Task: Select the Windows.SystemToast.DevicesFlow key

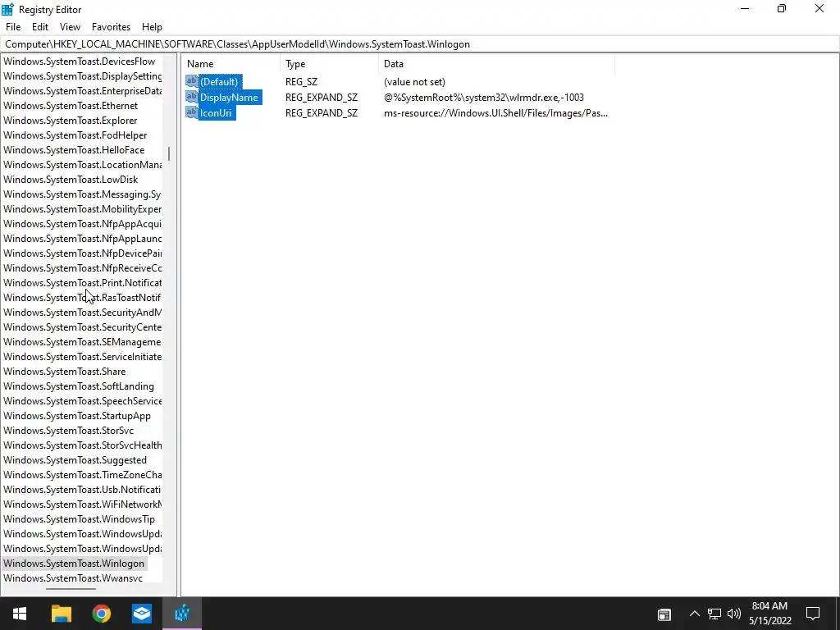Action: (80, 61)
